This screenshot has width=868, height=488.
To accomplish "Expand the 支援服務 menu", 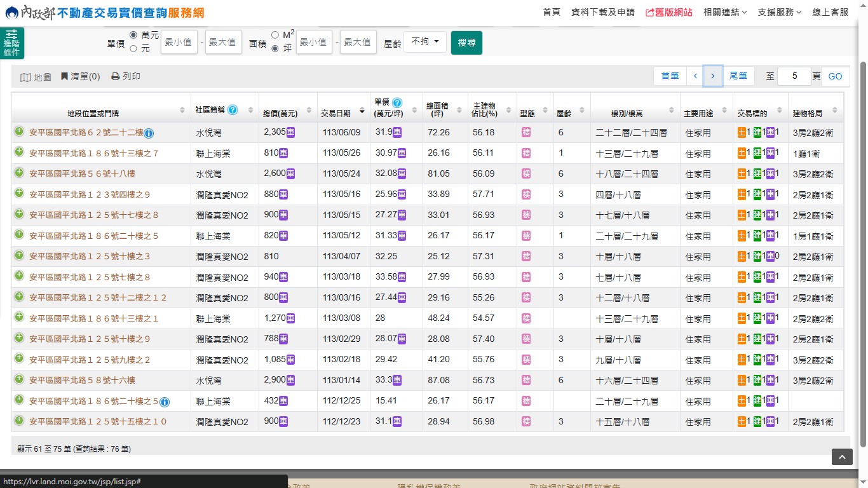I will pos(780,12).
